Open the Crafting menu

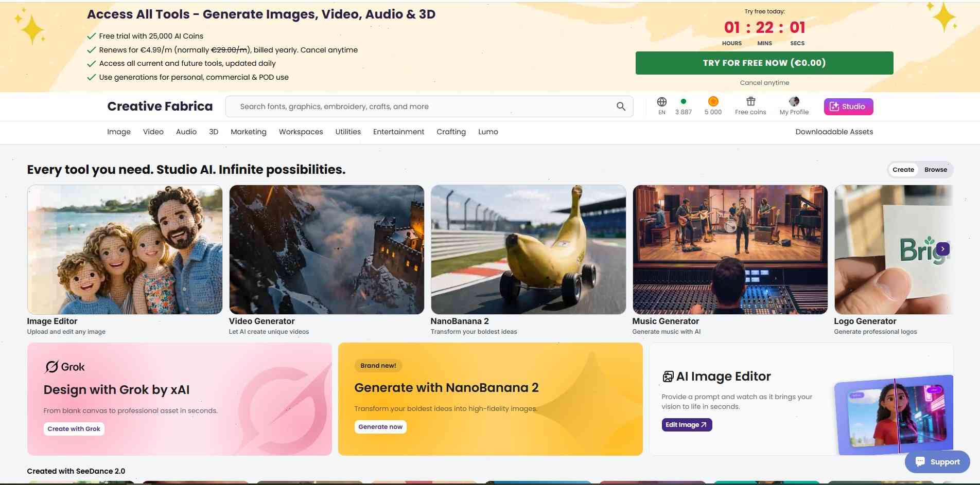[451, 132]
